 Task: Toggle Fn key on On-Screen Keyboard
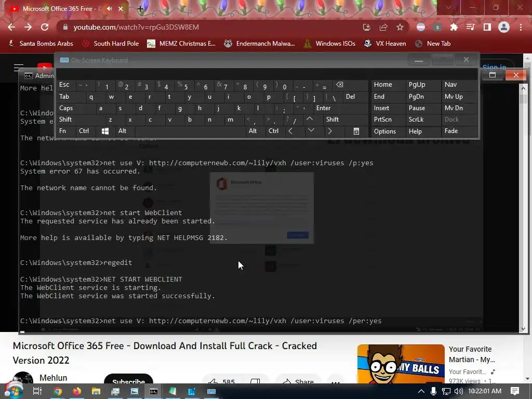tap(66, 131)
